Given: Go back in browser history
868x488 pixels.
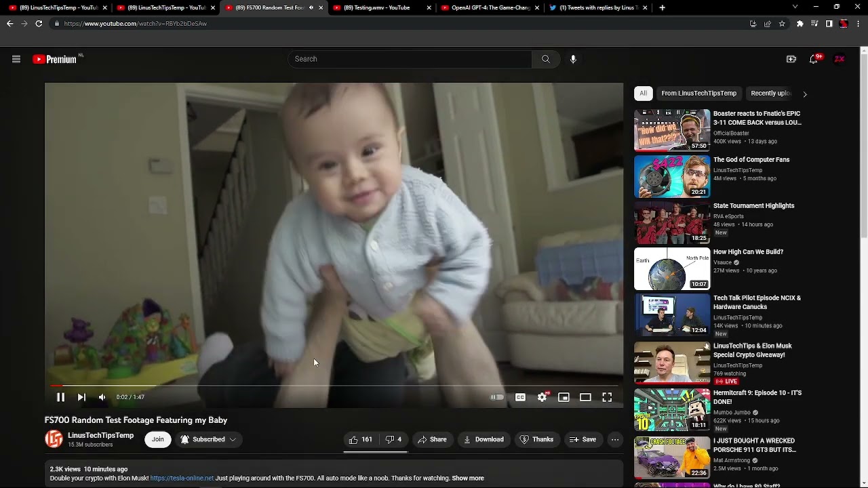Looking at the screenshot, I should point(9,23).
